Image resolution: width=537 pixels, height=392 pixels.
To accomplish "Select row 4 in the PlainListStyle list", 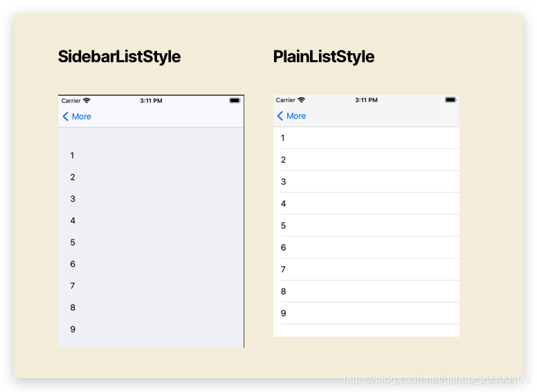I will [x=366, y=203].
